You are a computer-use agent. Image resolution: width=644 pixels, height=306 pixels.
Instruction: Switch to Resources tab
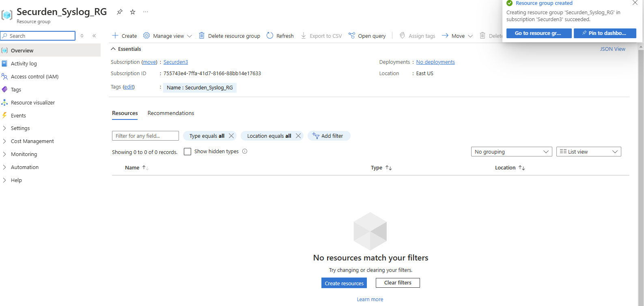point(125,113)
